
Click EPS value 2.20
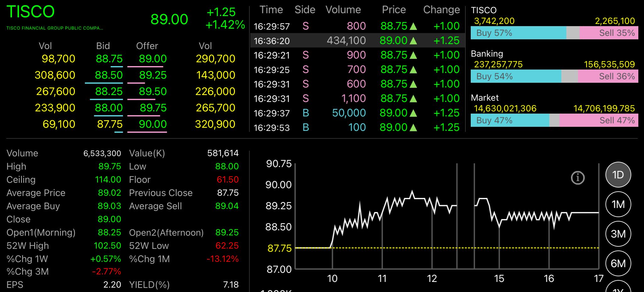[112, 285]
